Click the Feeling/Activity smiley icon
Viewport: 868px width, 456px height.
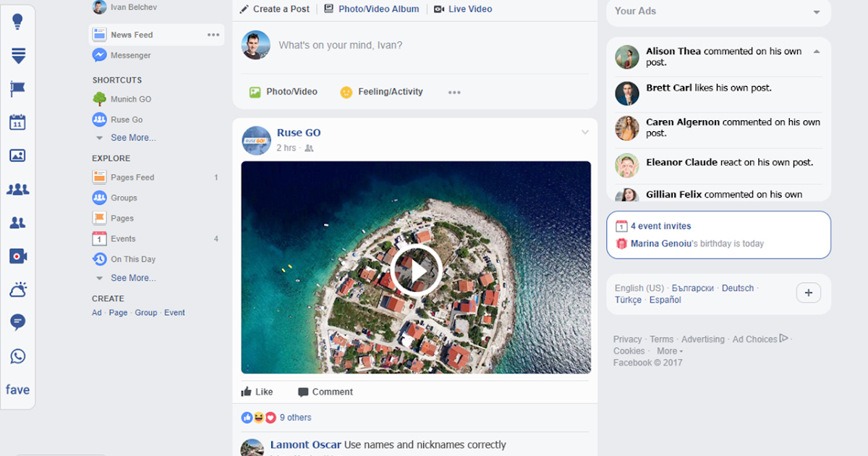[346, 92]
